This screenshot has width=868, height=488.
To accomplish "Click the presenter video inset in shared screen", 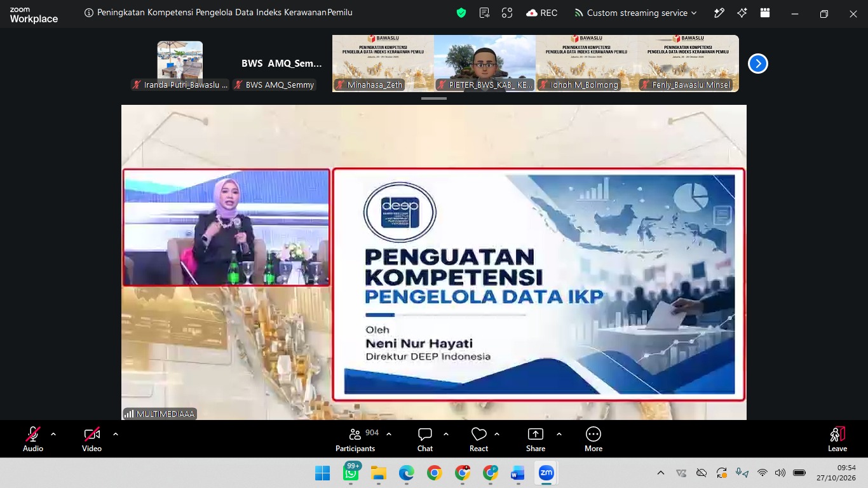I will 226,227.
